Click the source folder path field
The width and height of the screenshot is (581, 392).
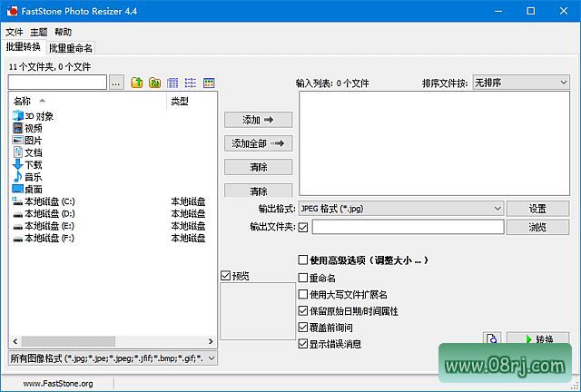(x=57, y=83)
